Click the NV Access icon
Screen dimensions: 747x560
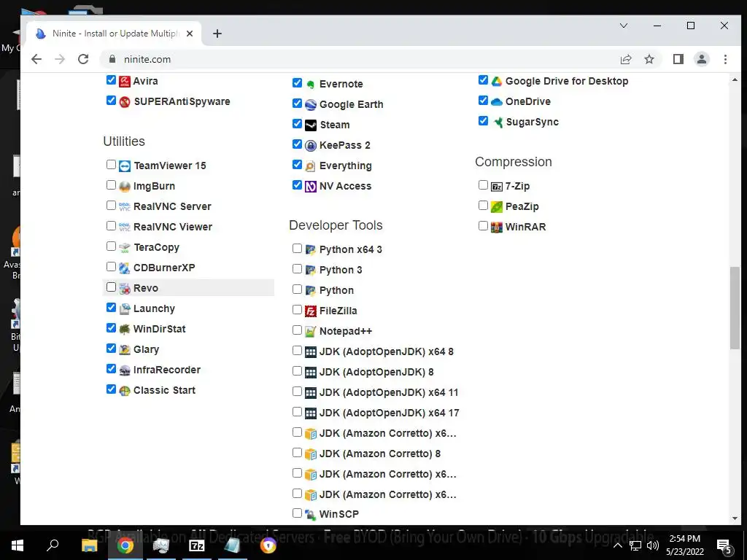pos(311,187)
